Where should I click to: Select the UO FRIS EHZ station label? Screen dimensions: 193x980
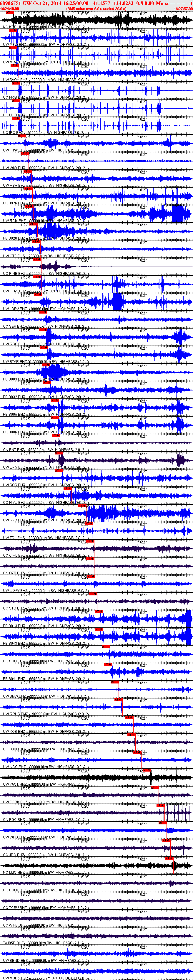coord(44,97)
